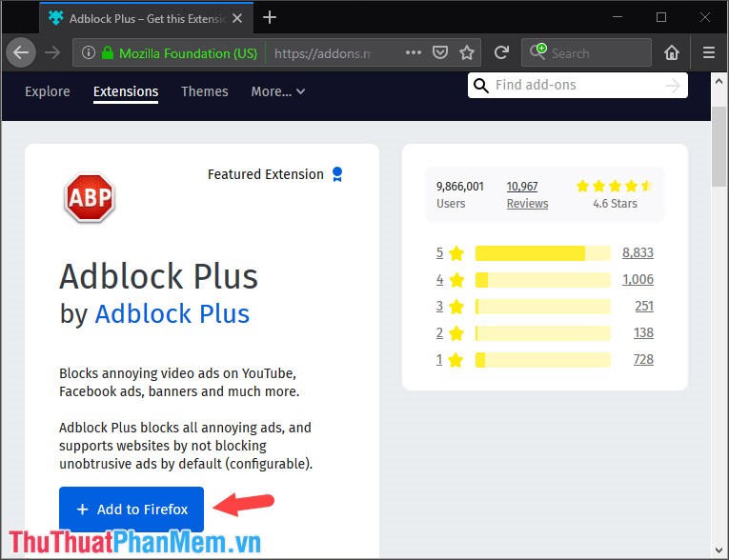The height and width of the screenshot is (560, 729).
Task: Click the search engine magnifier icon
Action: (x=537, y=51)
